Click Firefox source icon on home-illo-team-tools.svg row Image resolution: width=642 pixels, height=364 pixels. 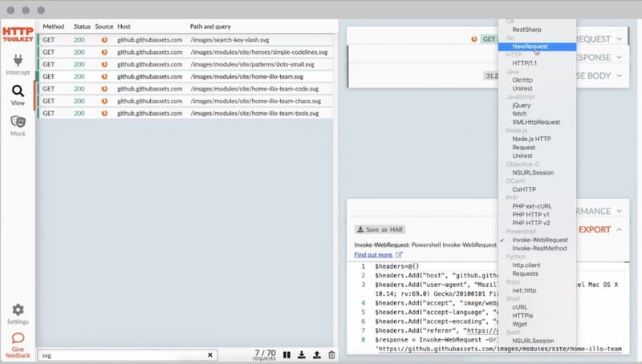(x=104, y=113)
